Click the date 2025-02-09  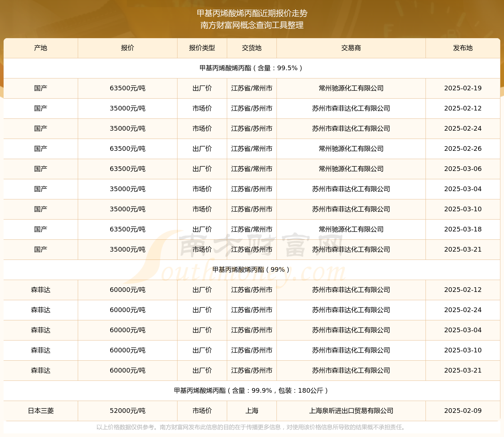tap(463, 411)
